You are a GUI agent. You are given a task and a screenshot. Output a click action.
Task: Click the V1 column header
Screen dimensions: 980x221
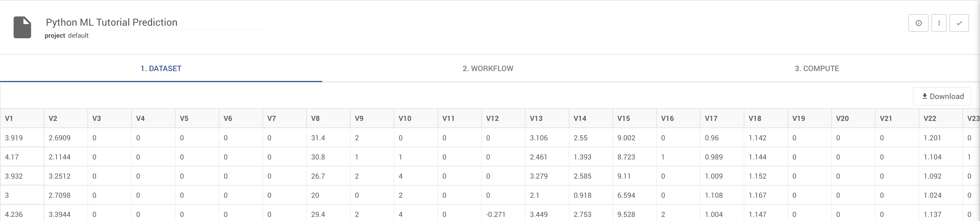pos(8,118)
